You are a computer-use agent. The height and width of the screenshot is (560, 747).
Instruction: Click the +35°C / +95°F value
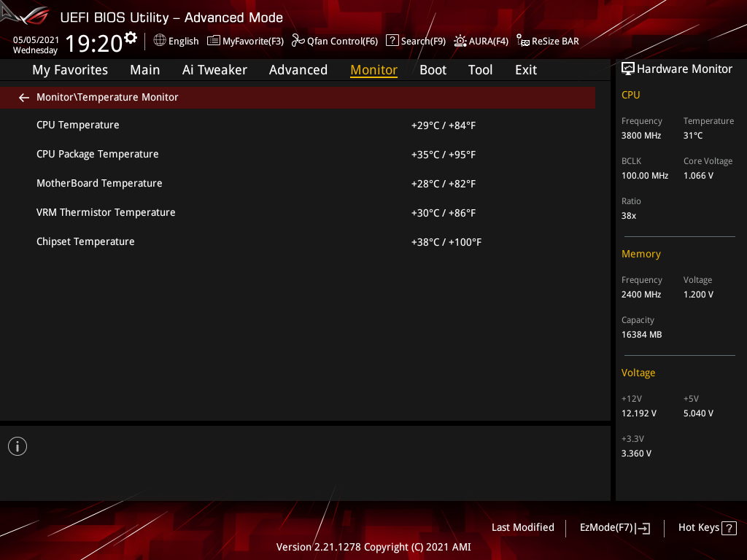pyautogui.click(x=444, y=155)
